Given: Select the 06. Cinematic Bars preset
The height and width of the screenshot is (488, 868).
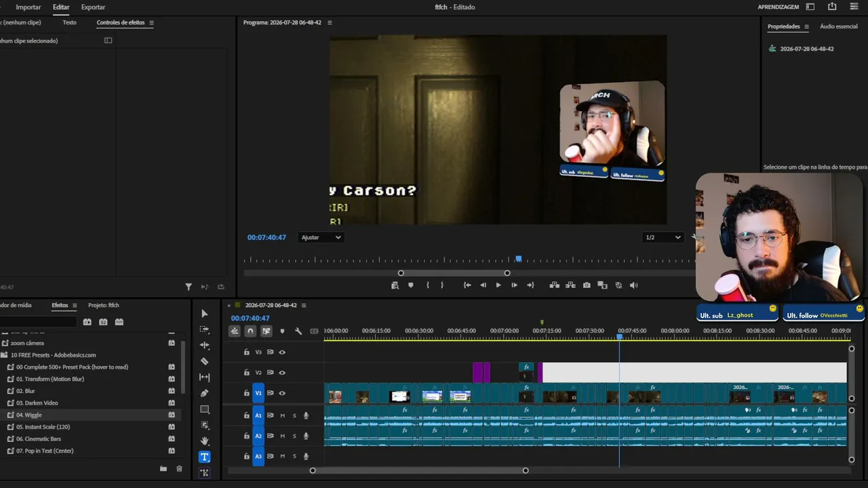Looking at the screenshot, I should [x=39, y=439].
